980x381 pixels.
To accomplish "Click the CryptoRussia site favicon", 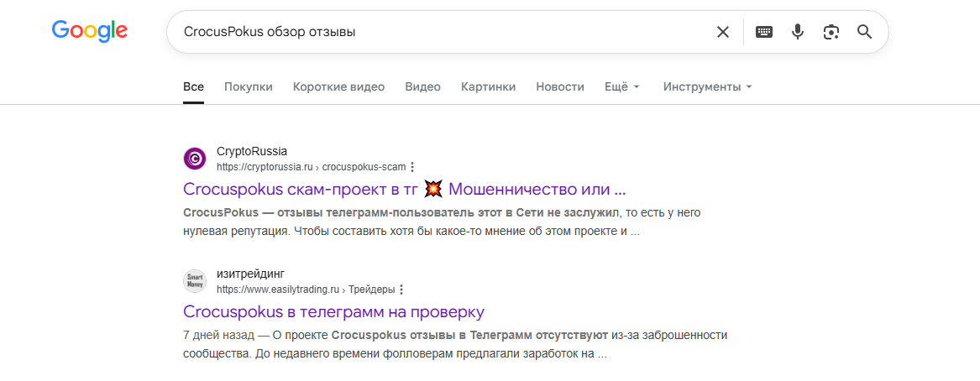I will coord(194,159).
